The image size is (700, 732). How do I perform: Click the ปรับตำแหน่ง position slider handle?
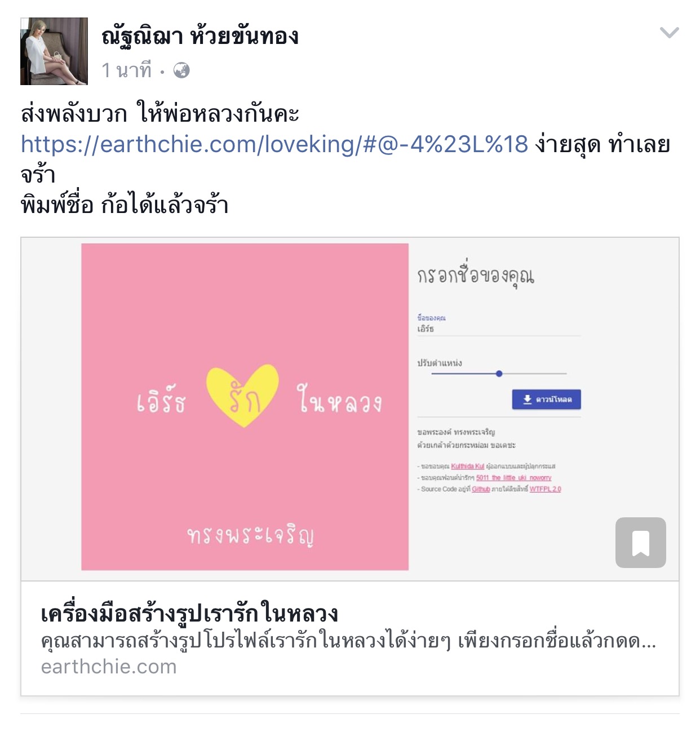(x=499, y=374)
